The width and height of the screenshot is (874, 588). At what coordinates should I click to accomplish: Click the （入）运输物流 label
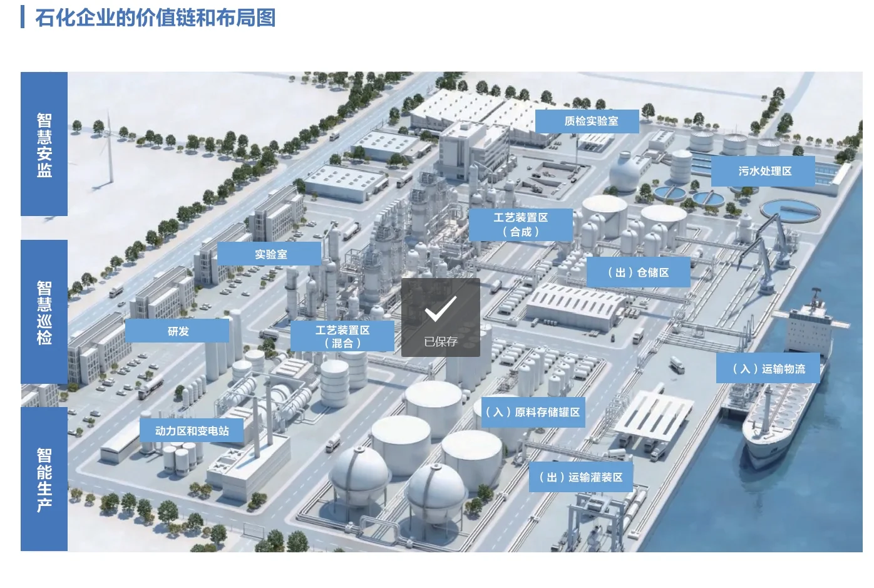[x=768, y=369]
